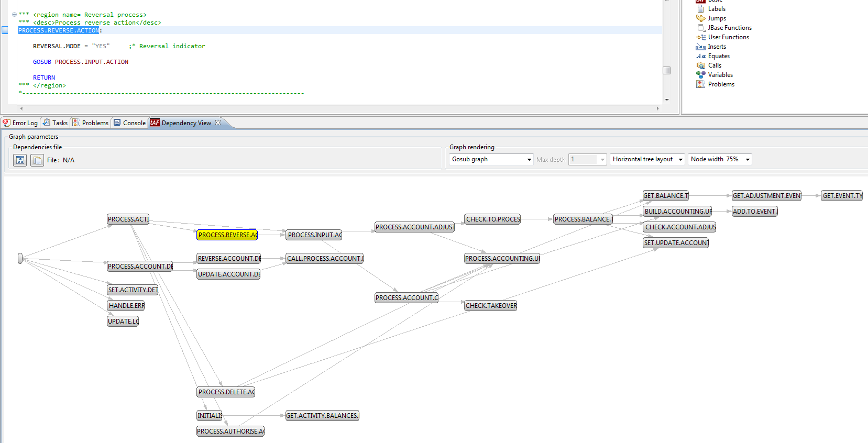Click the graph icon button in Dependencies file
Image resolution: width=868 pixels, height=443 pixels.
20,160
